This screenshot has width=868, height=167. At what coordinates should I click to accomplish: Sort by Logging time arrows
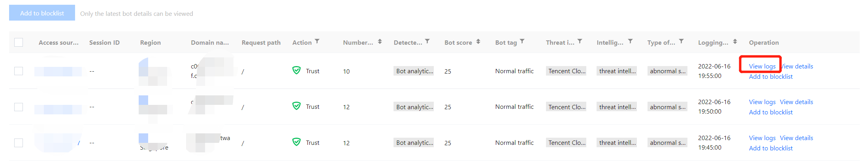point(735,42)
